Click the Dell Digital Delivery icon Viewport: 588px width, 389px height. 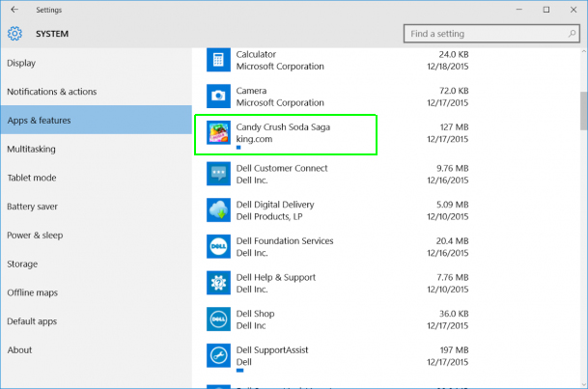pyautogui.click(x=219, y=210)
